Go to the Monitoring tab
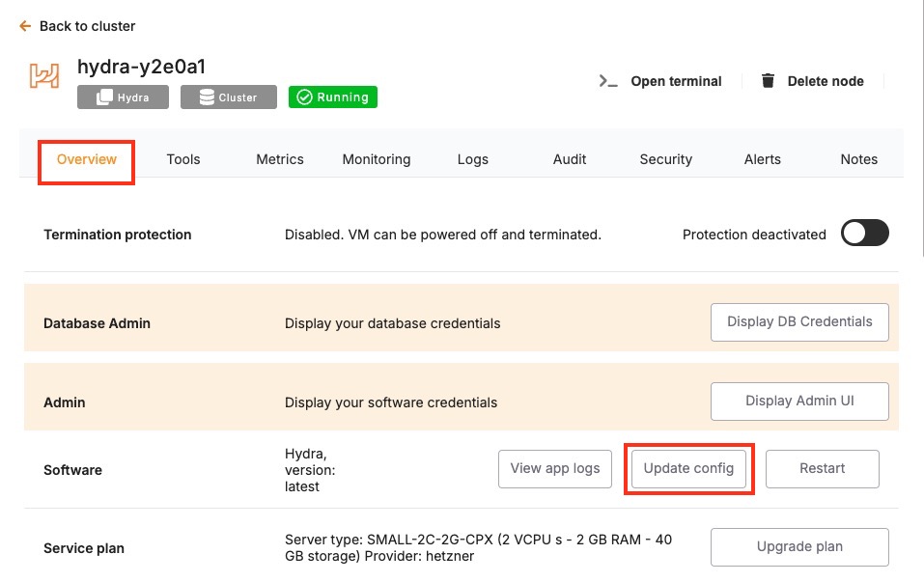924x582 pixels. pos(377,159)
